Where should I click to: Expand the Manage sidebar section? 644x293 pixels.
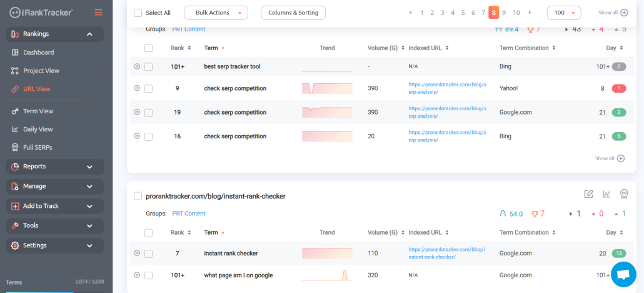click(55, 187)
